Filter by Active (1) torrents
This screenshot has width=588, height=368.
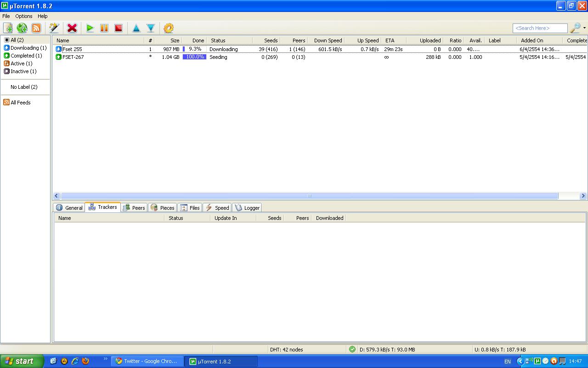coord(18,63)
